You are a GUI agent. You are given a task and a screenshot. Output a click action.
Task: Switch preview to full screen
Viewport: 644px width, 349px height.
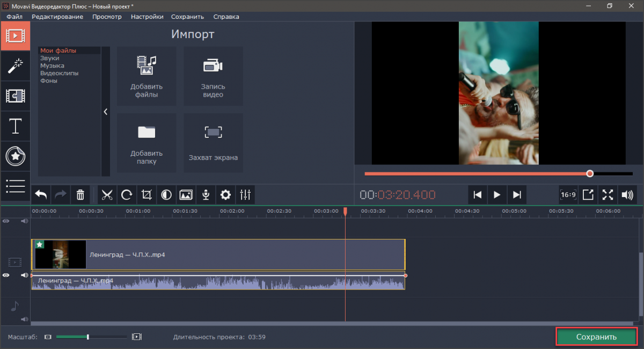608,194
